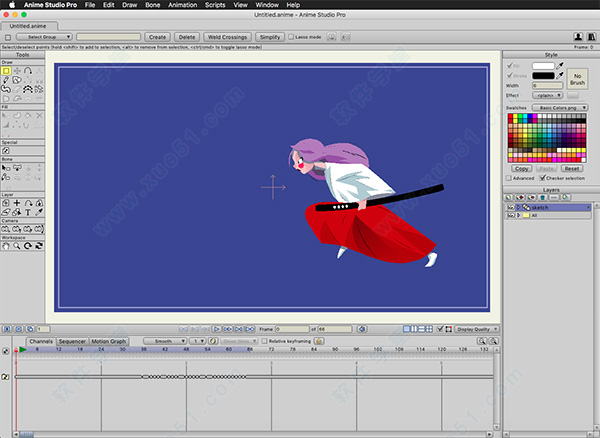Toggle the Stroke checkbox in Style panel
The image size is (600, 438).
click(509, 75)
